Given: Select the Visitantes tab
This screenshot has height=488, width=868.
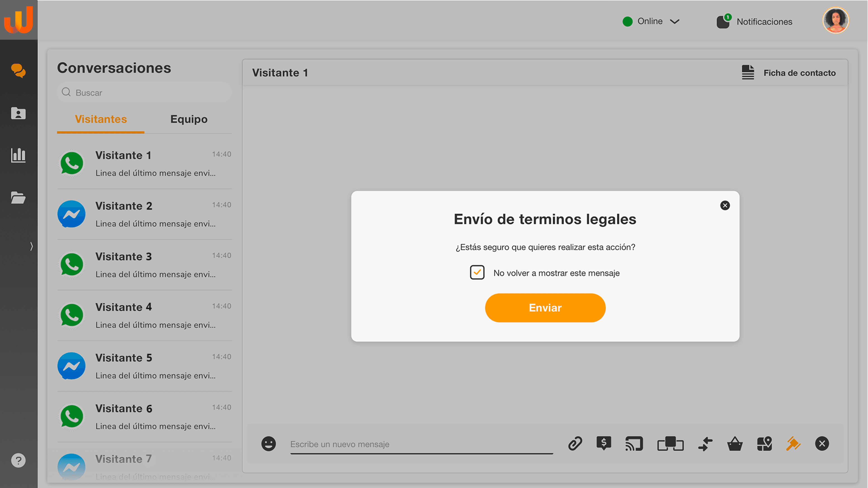Looking at the screenshot, I should click(101, 119).
